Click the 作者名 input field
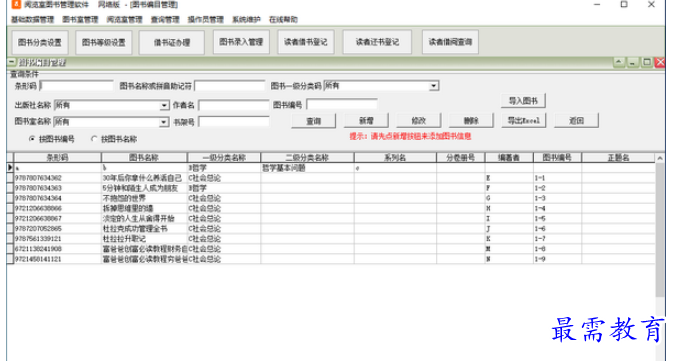This screenshot has width=673, height=361. click(234, 105)
